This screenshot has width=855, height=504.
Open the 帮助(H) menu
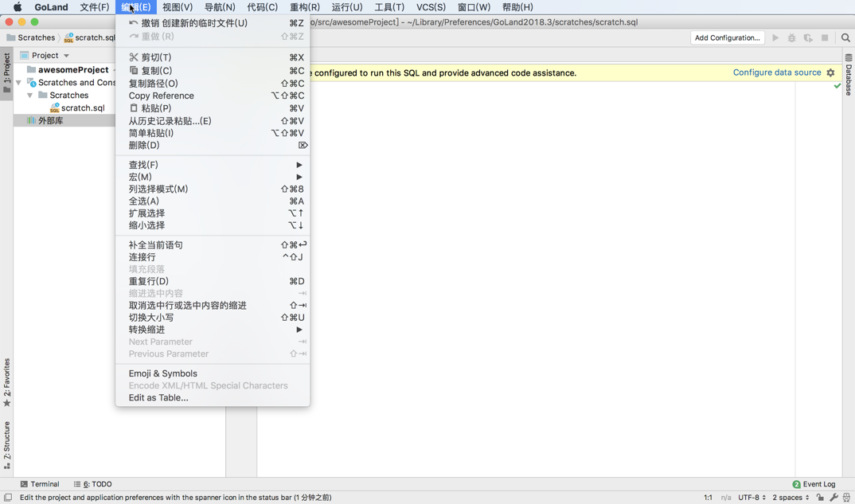click(517, 7)
